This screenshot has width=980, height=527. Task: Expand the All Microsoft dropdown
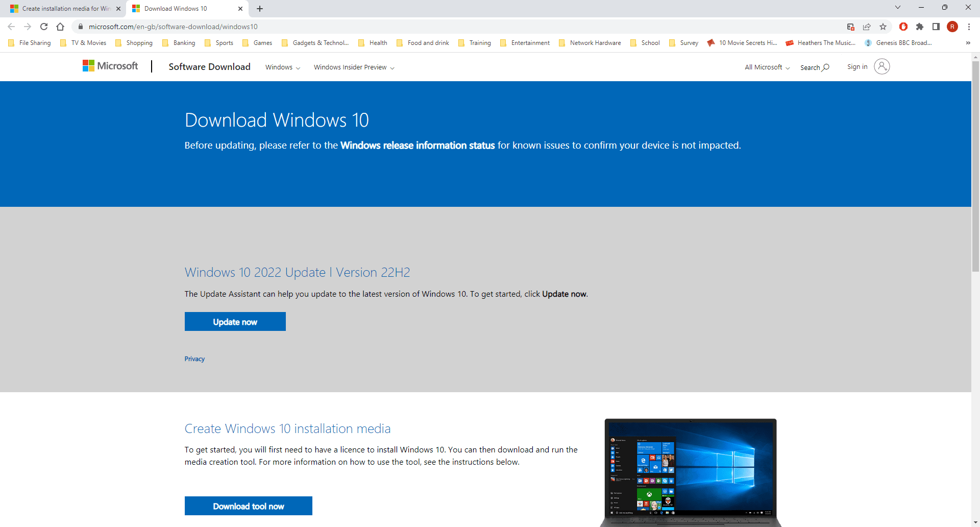coord(767,67)
